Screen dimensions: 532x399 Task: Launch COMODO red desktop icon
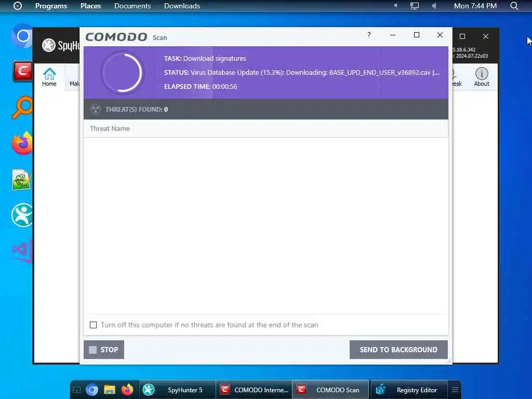click(x=22, y=71)
